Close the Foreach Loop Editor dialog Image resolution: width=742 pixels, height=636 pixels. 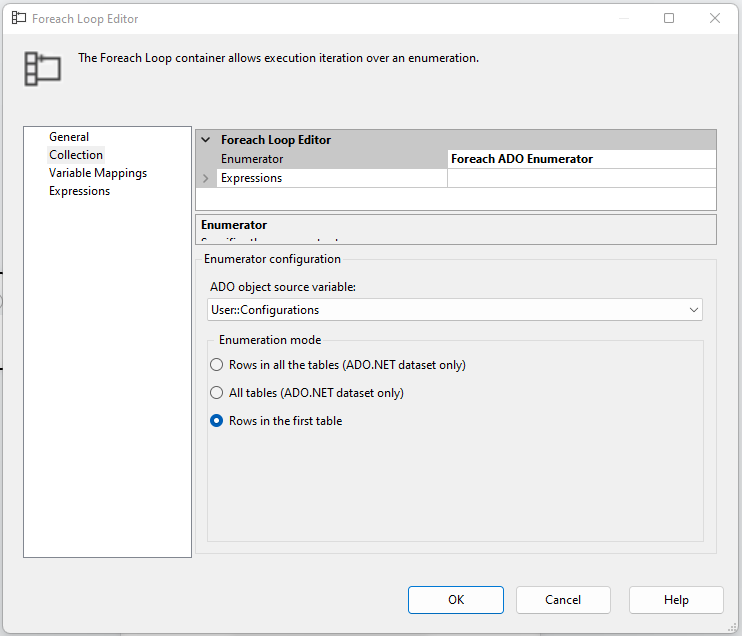[715, 18]
